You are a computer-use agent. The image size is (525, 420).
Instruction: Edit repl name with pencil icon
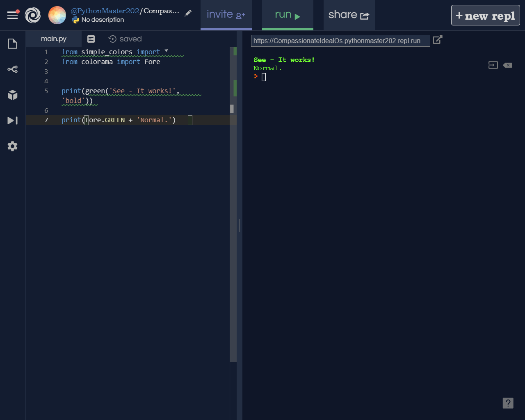[x=188, y=13]
